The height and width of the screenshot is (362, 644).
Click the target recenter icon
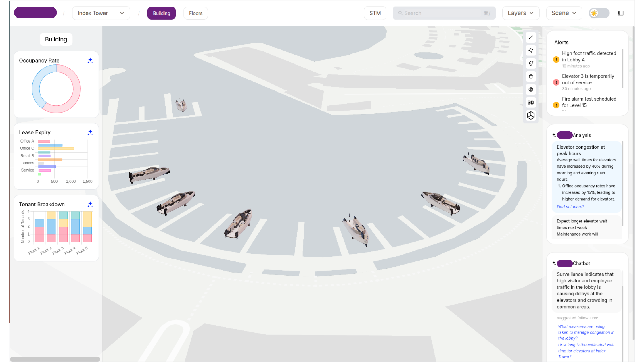pos(531,89)
